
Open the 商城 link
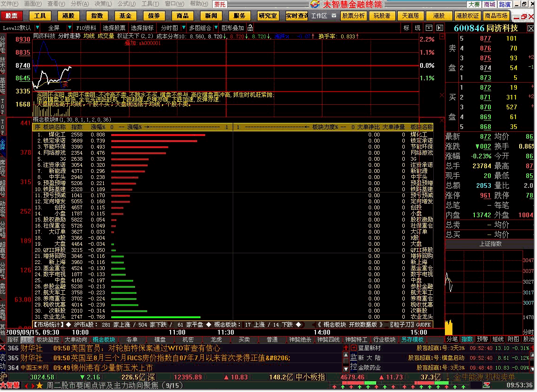pyautogui.click(x=489, y=4)
